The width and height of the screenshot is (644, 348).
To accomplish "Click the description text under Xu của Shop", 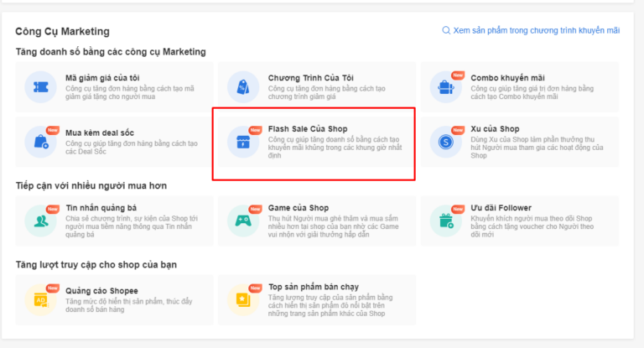I will coord(537,148).
